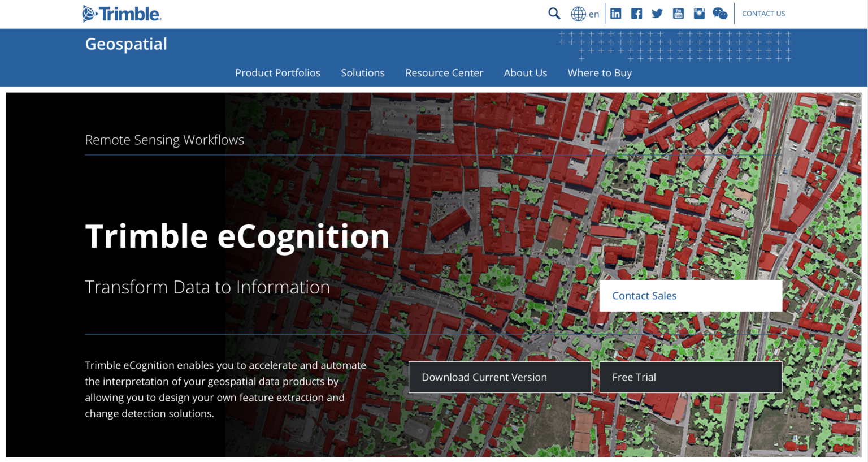Select About Us in the navigation
Screen dimensions: 868x462
point(526,72)
